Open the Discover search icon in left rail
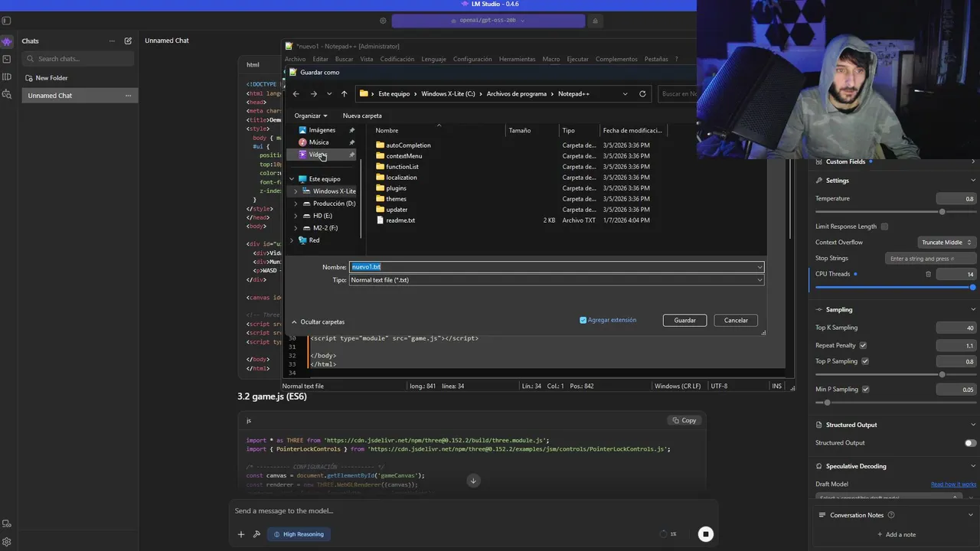Screen dimensions: 980x551 pyautogui.click(x=7, y=94)
